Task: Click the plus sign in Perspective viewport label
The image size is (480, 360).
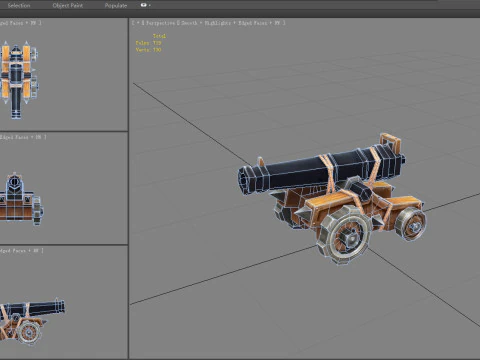Action: click(137, 23)
